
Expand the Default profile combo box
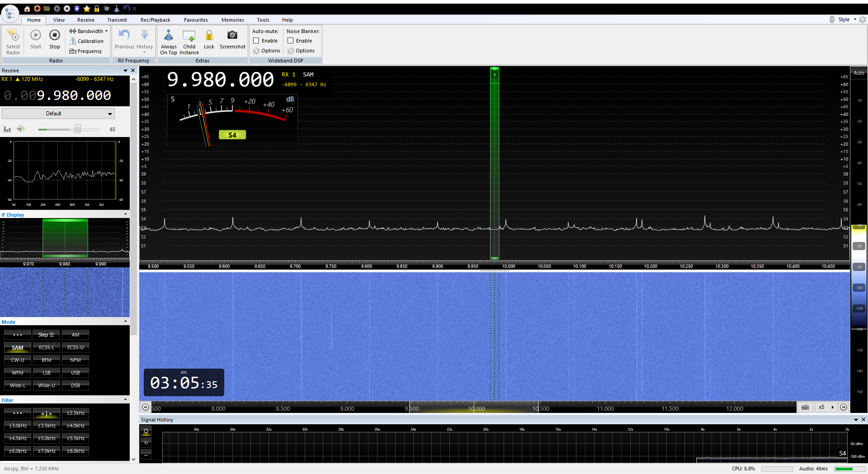click(110, 114)
